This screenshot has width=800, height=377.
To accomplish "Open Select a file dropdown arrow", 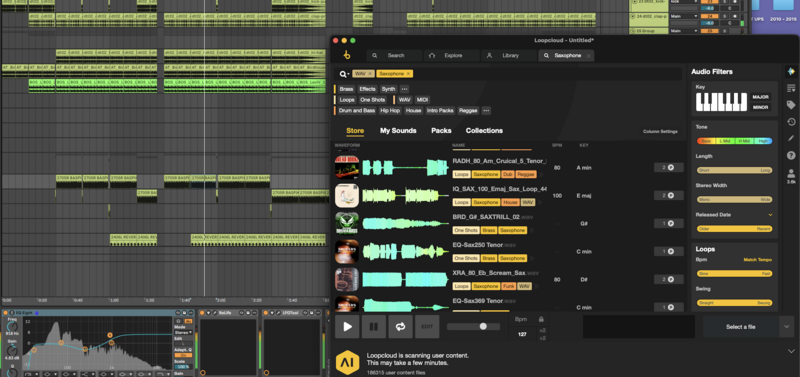I will [x=787, y=326].
